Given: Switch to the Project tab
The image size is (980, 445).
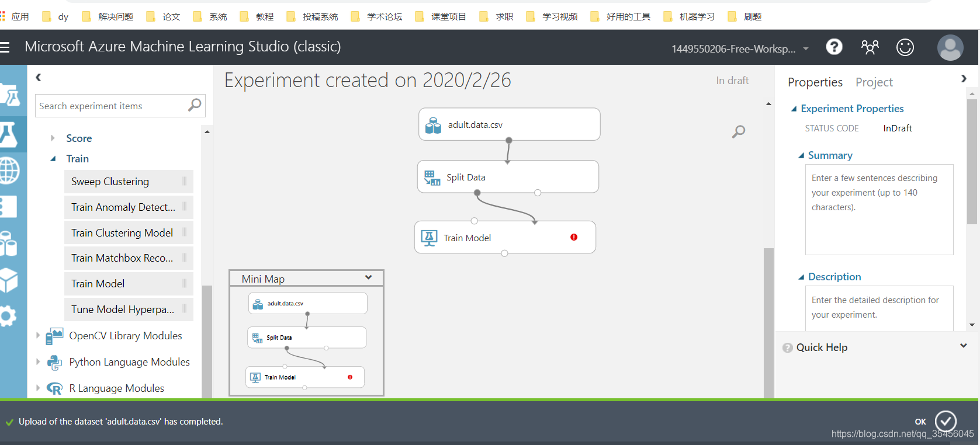Looking at the screenshot, I should [x=874, y=82].
